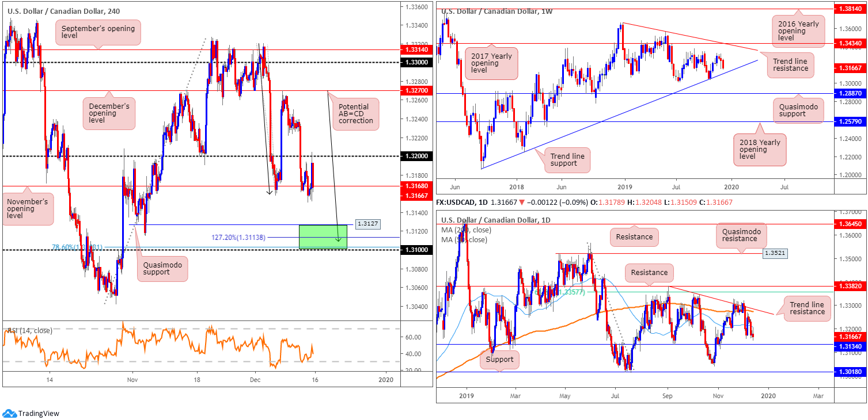The height and width of the screenshot is (420, 868).
Task: Click the red 1.33140 price axis label
Action: [416, 50]
